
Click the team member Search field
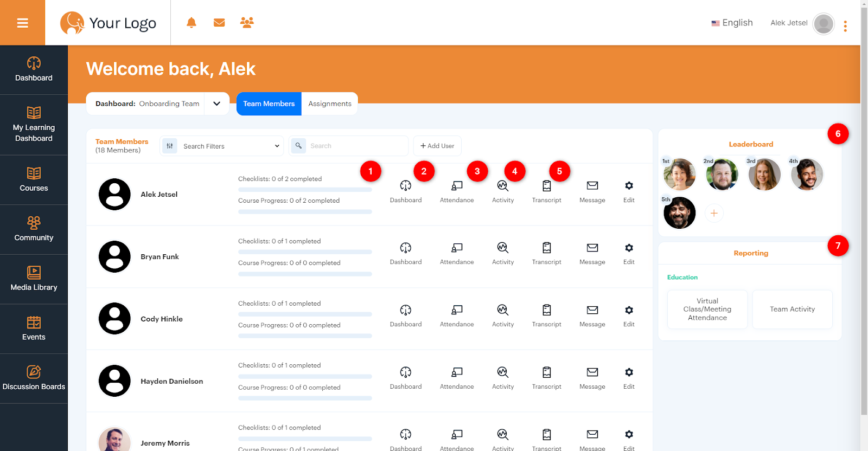[355, 146]
